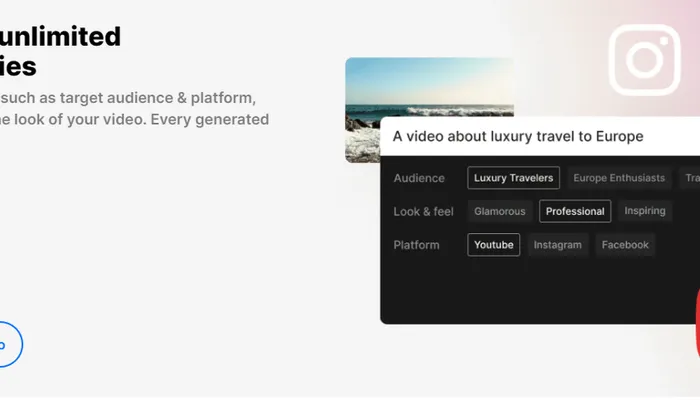
Task: Set look and feel to Inspiring
Action: (645, 211)
